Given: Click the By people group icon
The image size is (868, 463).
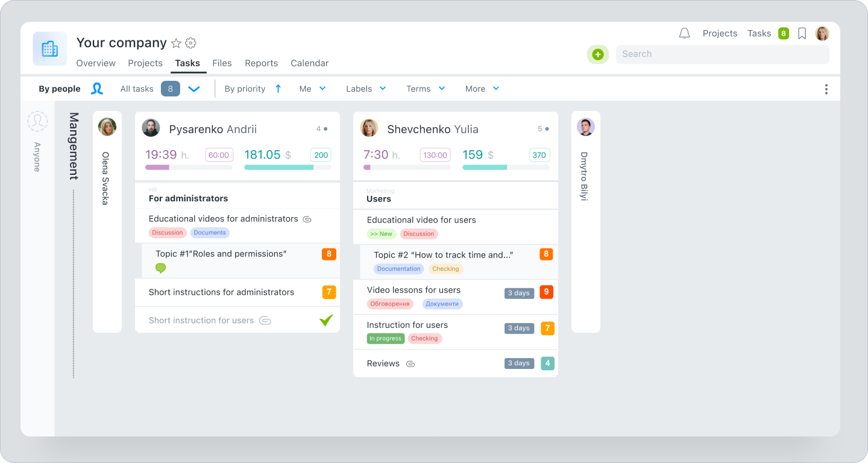Looking at the screenshot, I should point(97,89).
